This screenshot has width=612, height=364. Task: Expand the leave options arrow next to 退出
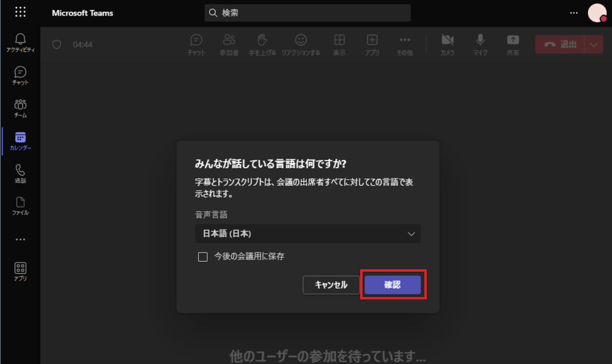click(593, 44)
